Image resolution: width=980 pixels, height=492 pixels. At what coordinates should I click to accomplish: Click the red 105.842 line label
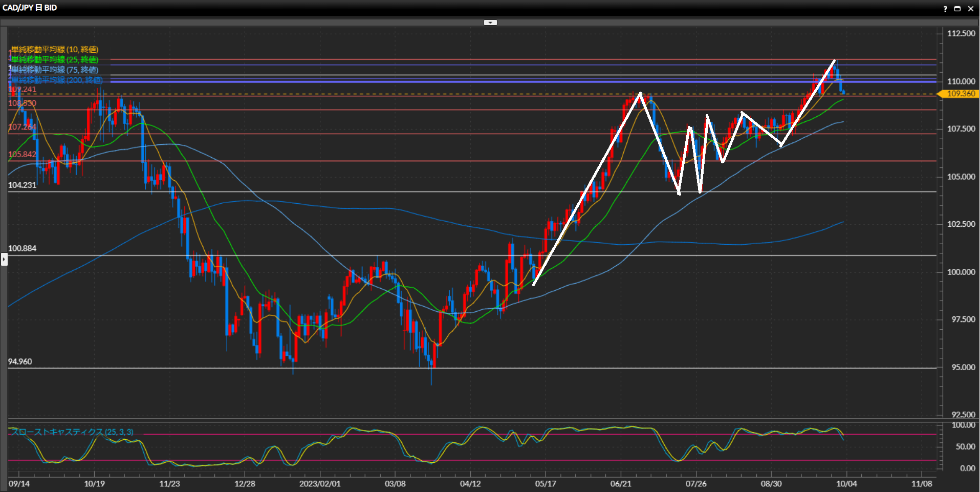point(22,155)
